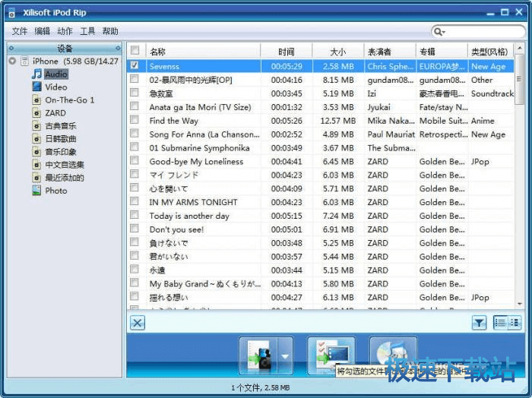Check the Find the Way checkbox
Viewport: 532px width, 398px height.
tap(135, 120)
